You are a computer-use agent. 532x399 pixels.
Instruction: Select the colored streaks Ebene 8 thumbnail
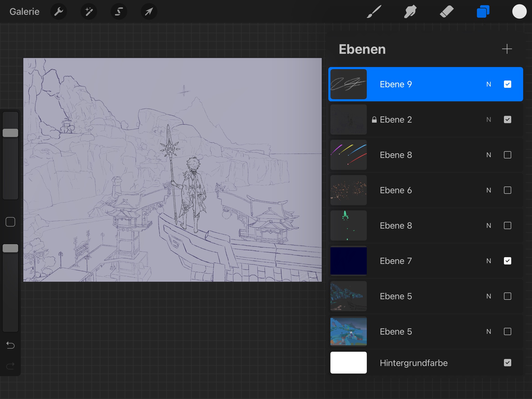pos(349,155)
